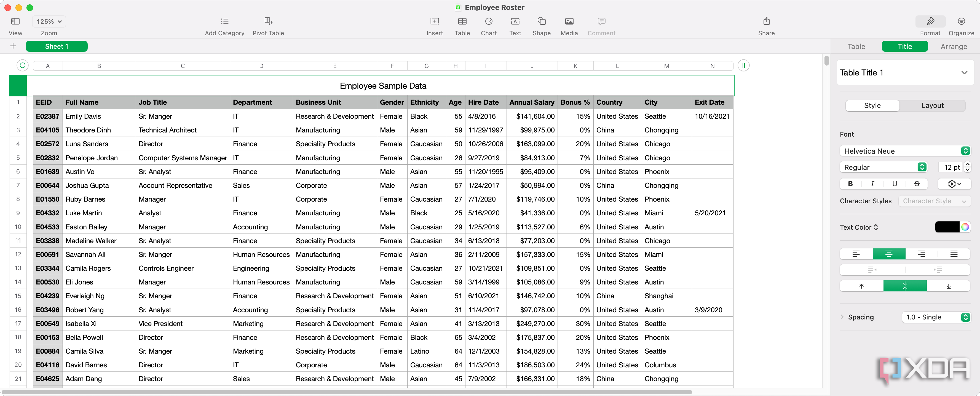This screenshot has width=980, height=396.
Task: Open the Share icon
Action: (766, 21)
